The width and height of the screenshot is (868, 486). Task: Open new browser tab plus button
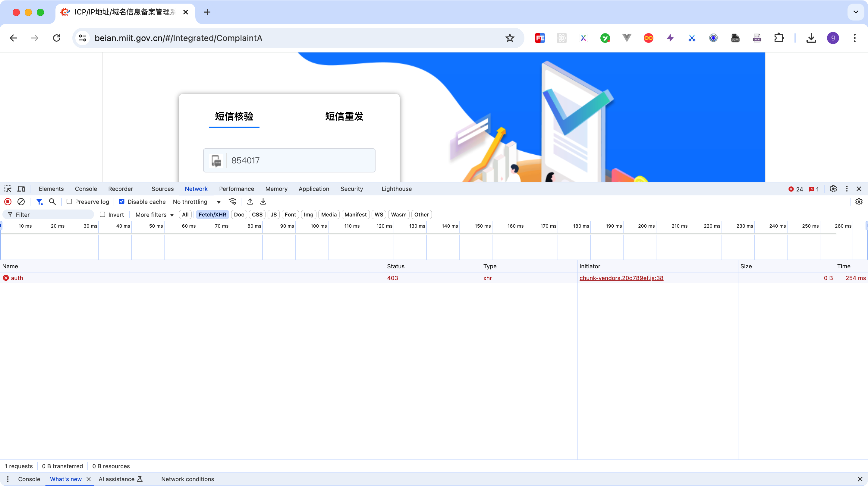click(x=208, y=12)
